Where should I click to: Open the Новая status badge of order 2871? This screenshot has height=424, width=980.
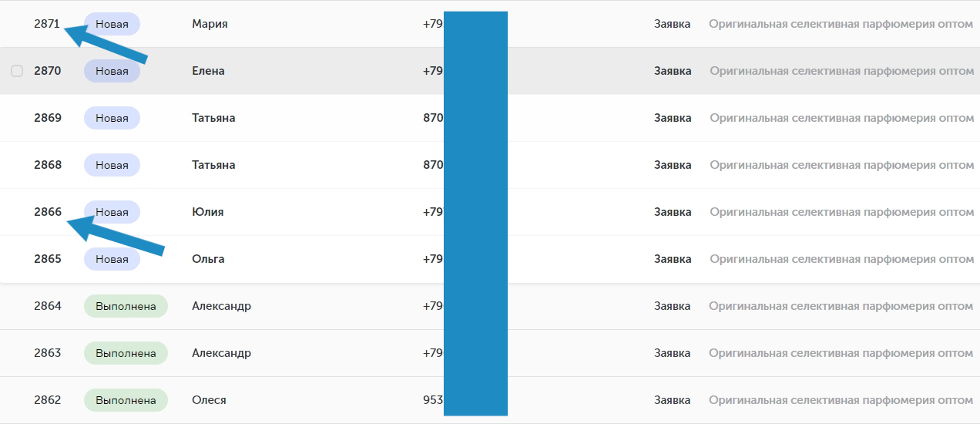112,24
